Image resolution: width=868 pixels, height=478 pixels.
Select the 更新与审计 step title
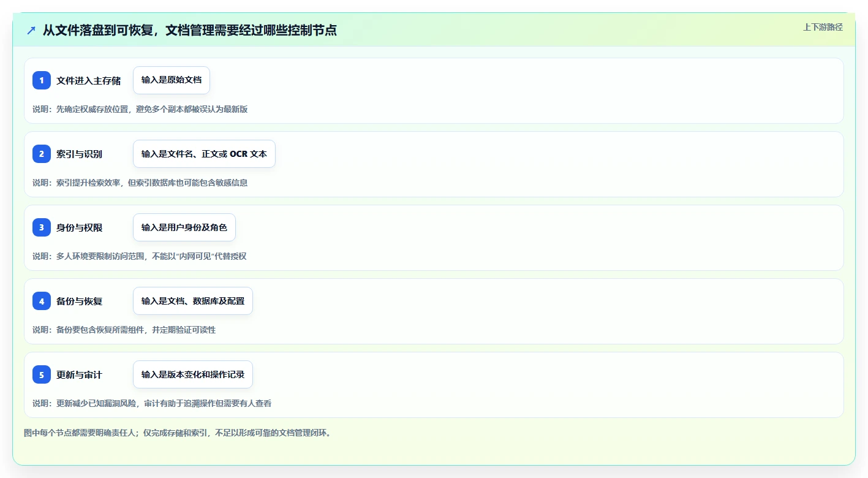pyautogui.click(x=80, y=375)
